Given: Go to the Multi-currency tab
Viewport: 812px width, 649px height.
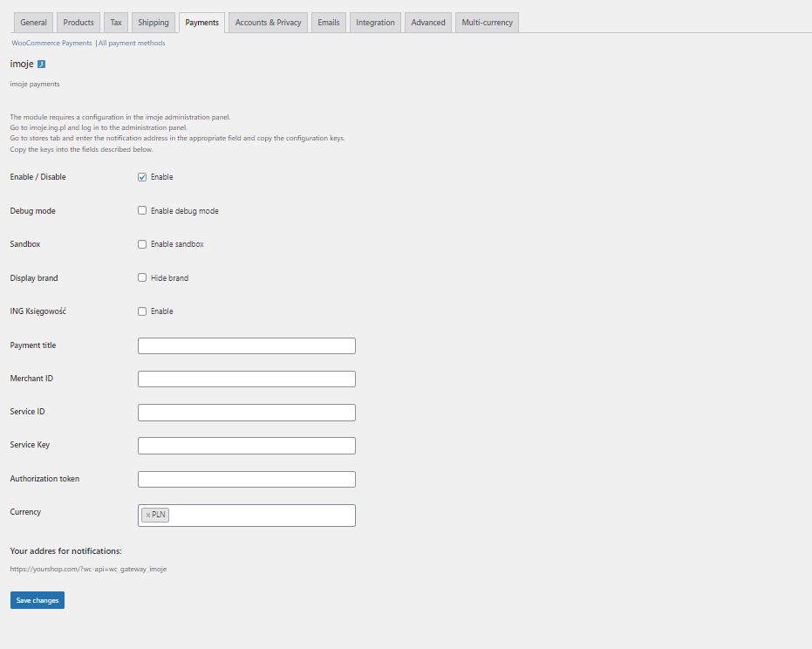Looking at the screenshot, I should point(487,23).
